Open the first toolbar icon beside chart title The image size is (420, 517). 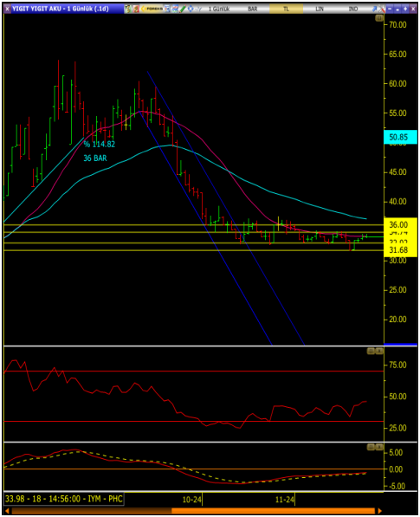[128, 9]
